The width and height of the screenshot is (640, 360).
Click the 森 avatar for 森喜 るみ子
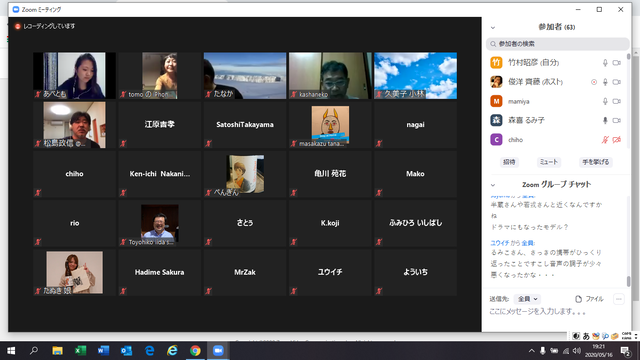(x=496, y=120)
